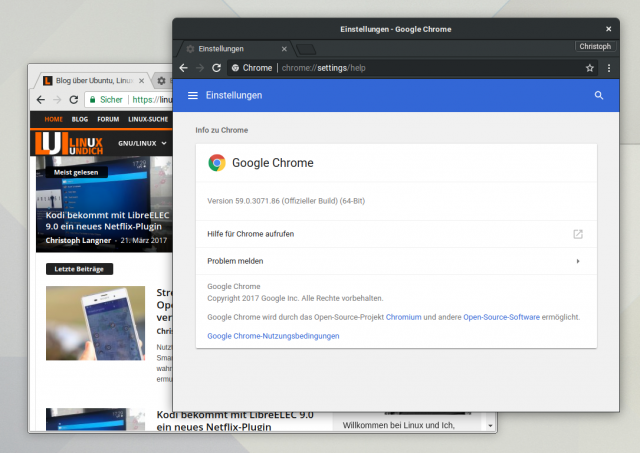The image size is (640, 453).
Task: Click the Version 59.0.3071.86 text
Action: (x=286, y=201)
